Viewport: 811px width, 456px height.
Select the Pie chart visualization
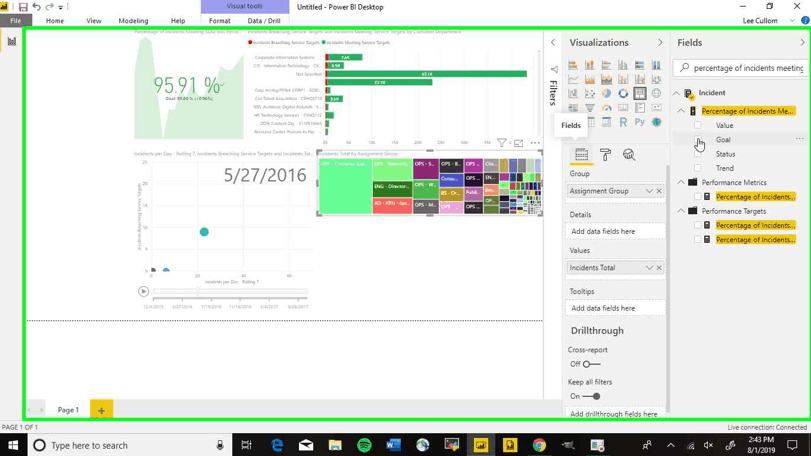coord(606,94)
